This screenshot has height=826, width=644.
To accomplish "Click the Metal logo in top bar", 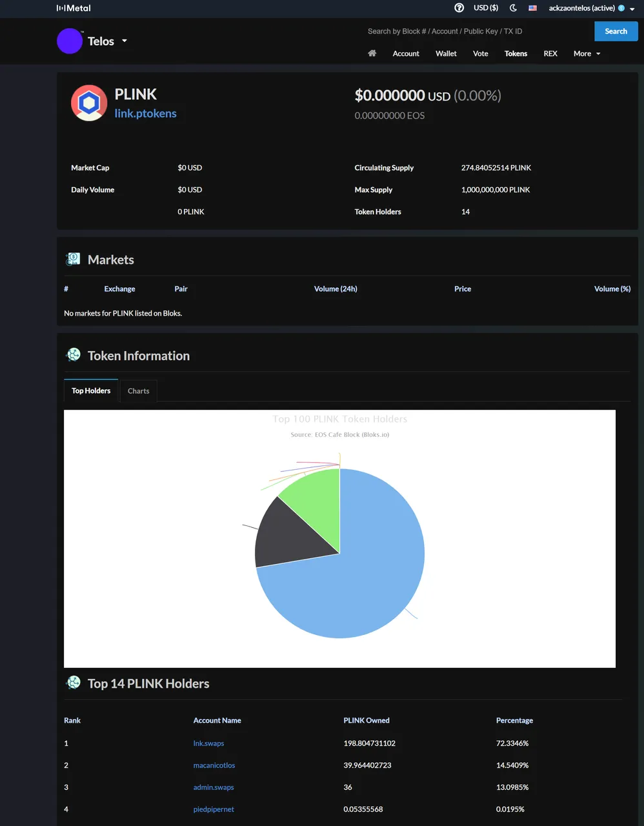I will point(74,8).
